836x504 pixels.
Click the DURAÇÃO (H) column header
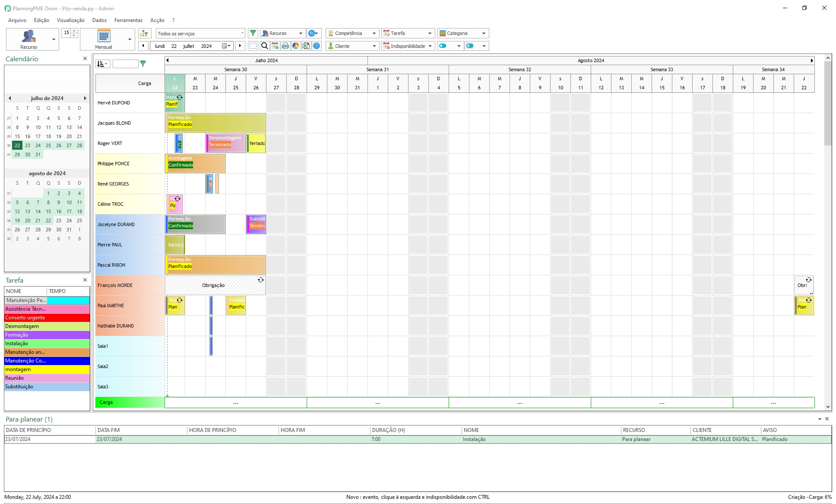pyautogui.click(x=415, y=430)
